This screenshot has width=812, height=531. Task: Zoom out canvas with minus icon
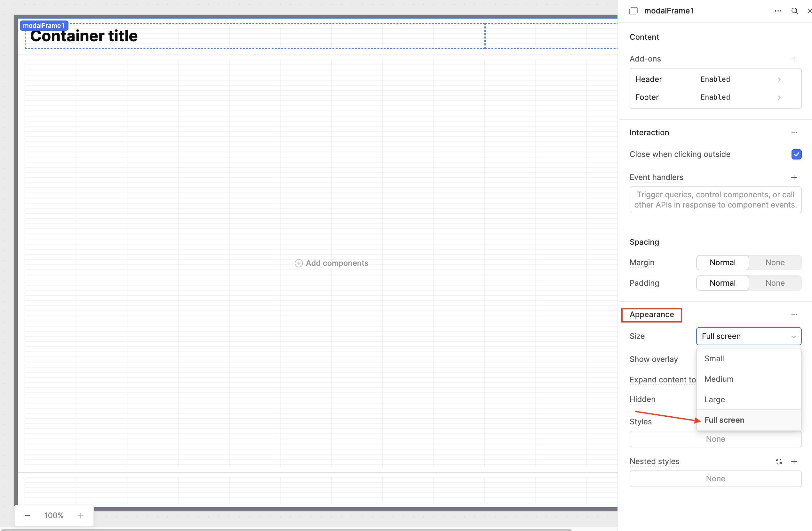(28, 515)
